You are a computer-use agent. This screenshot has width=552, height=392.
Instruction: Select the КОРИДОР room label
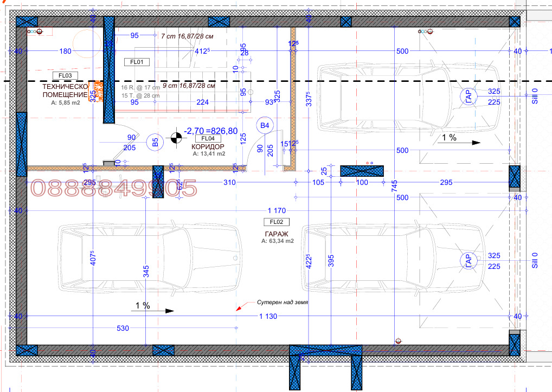(208, 146)
